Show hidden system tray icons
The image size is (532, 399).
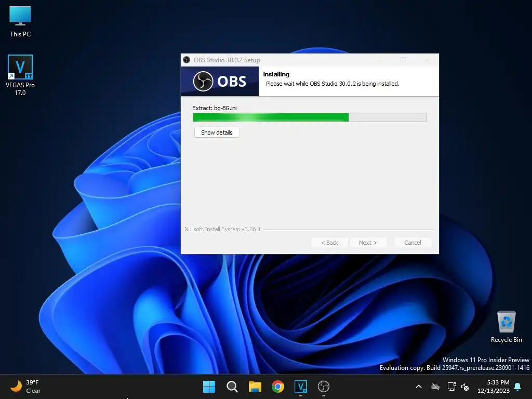pyautogui.click(x=419, y=387)
